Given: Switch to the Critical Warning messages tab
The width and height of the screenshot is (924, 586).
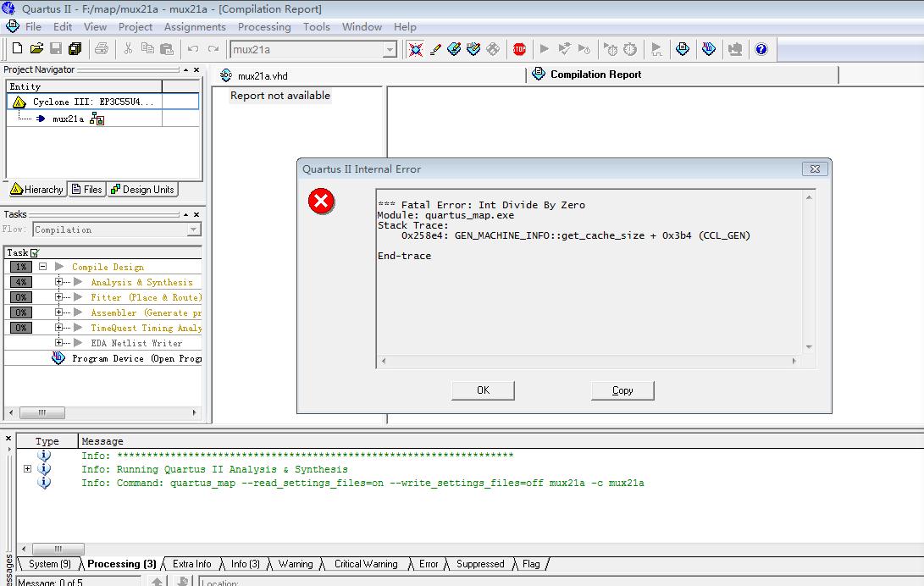Looking at the screenshot, I should [366, 564].
